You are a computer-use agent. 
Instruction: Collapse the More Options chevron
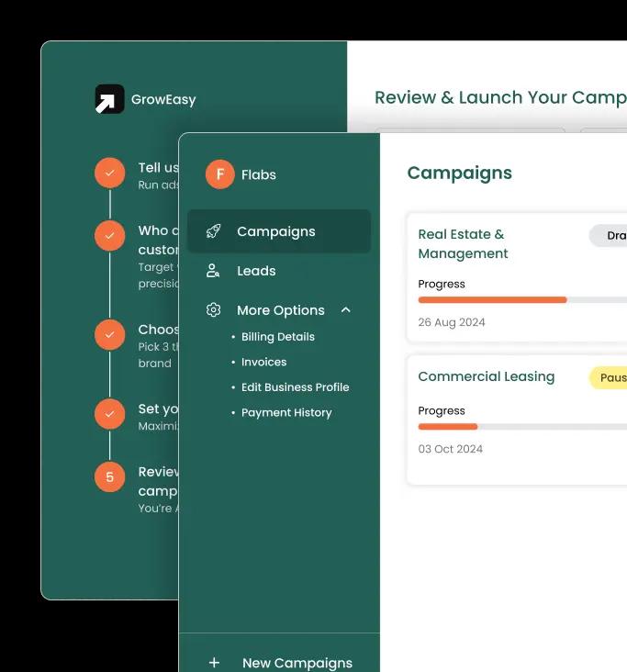(346, 310)
